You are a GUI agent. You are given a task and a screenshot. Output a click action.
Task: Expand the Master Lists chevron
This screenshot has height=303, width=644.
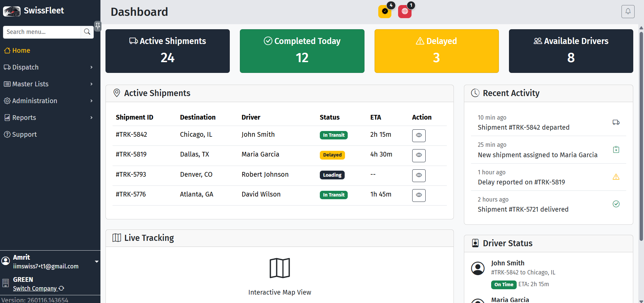tap(91, 84)
